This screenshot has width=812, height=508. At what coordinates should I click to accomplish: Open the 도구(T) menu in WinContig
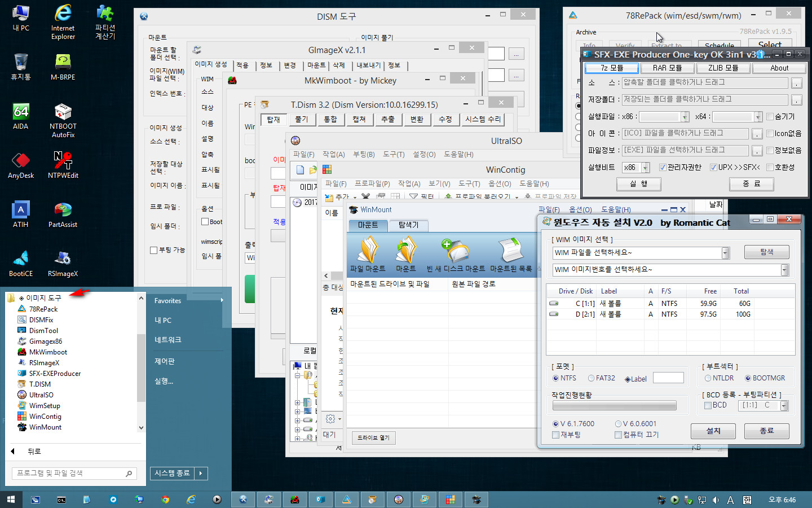(x=469, y=183)
